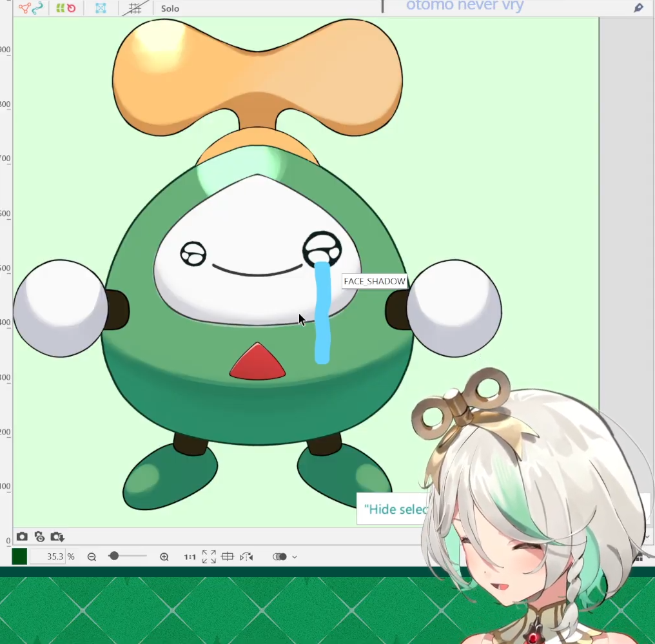Screen dimensions: 655x644
Task: Click the pen icon at top right
Action: pyautogui.click(x=638, y=8)
